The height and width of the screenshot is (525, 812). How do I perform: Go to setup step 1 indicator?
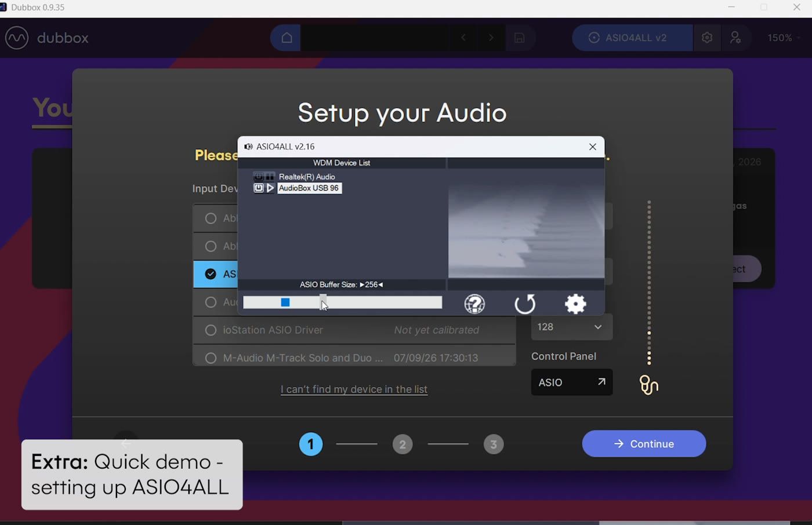pos(311,444)
